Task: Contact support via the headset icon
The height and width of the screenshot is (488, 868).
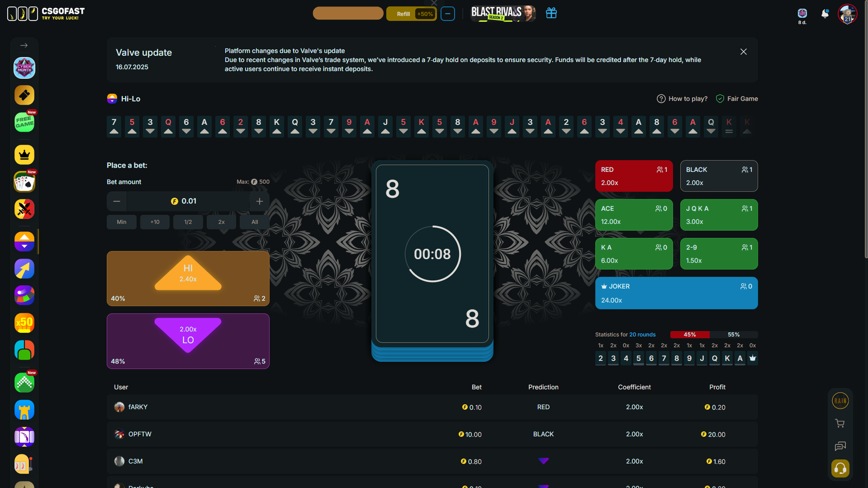Action: click(x=840, y=467)
